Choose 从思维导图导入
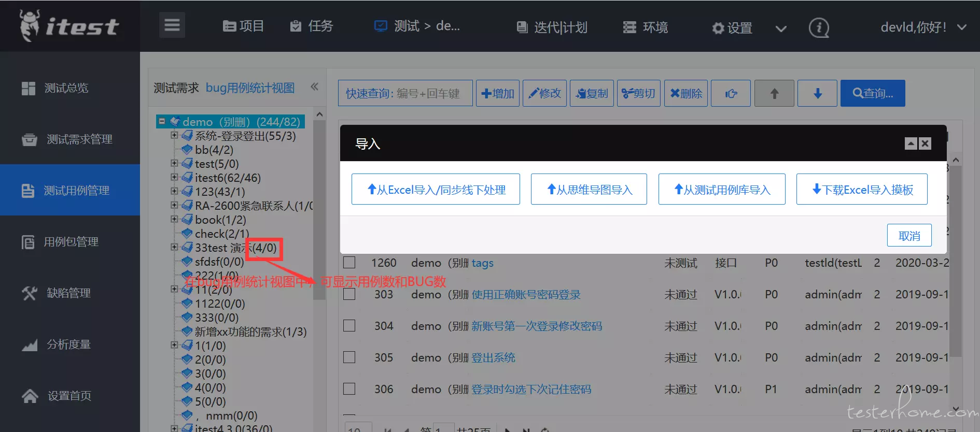980x432 pixels. pyautogui.click(x=589, y=189)
